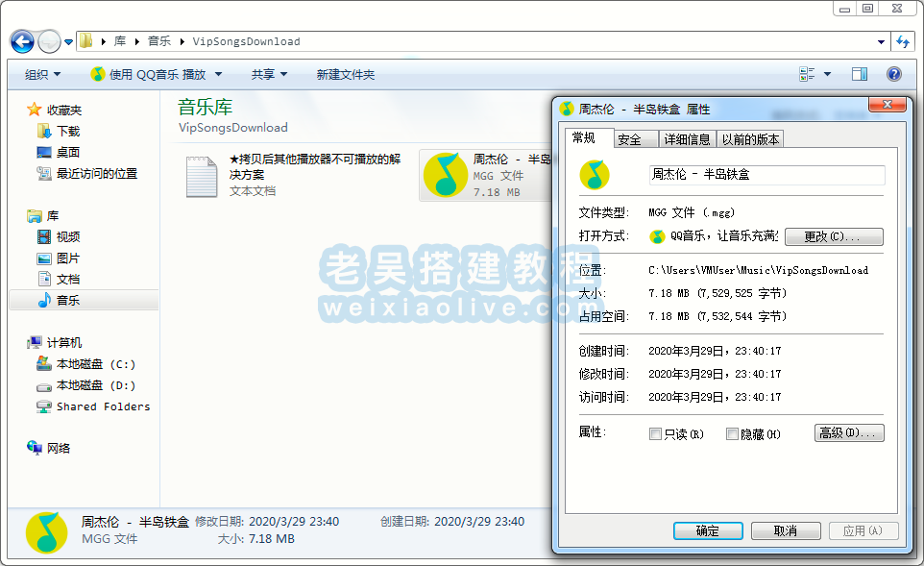The height and width of the screenshot is (566, 924).
Task: Open the 组织 menu
Action: pyautogui.click(x=42, y=74)
